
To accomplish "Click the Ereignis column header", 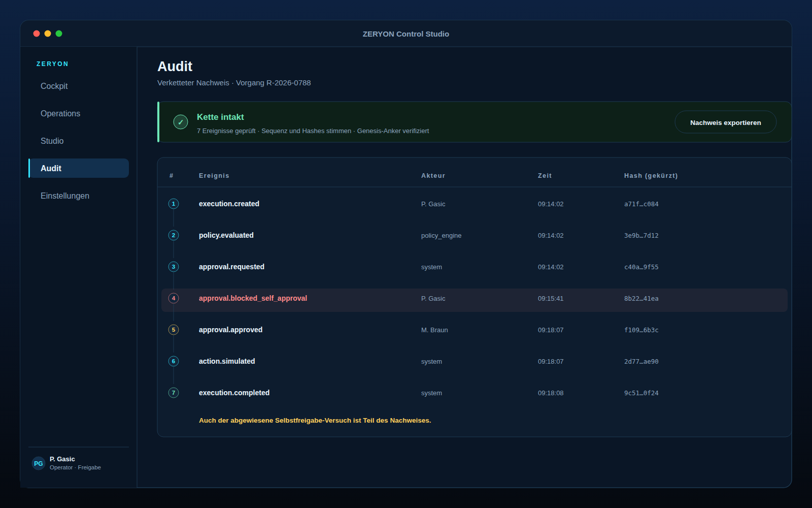I will click(214, 176).
